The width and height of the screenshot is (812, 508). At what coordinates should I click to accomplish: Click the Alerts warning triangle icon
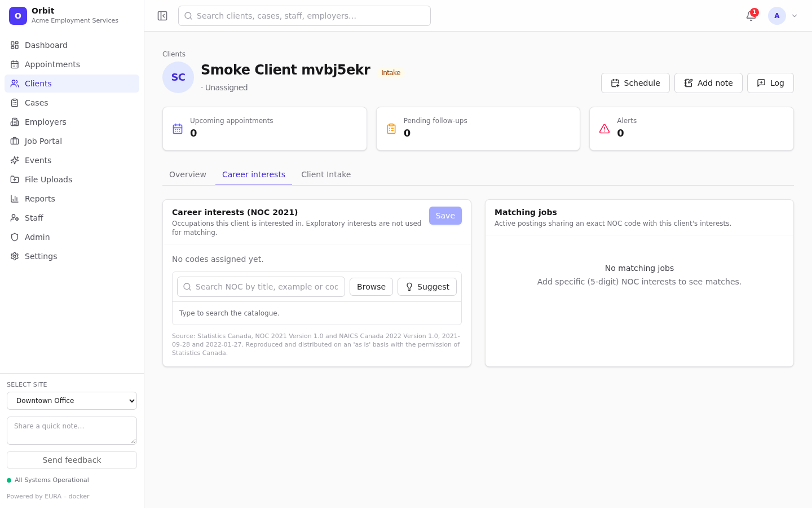tap(604, 129)
